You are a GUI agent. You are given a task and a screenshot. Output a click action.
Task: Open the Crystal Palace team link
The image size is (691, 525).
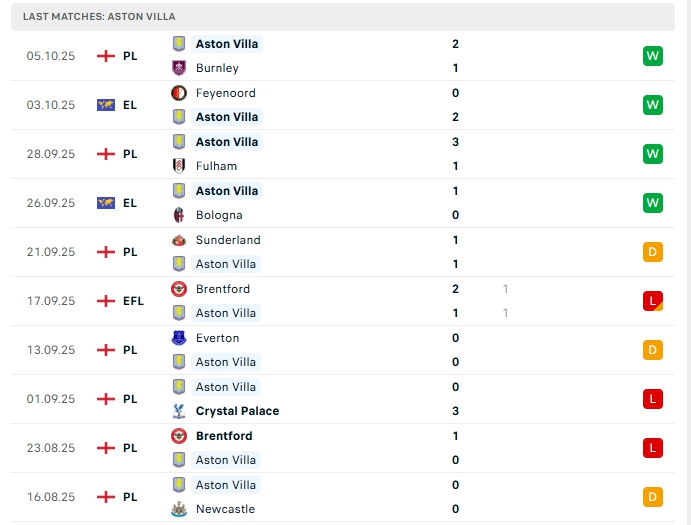coord(237,411)
